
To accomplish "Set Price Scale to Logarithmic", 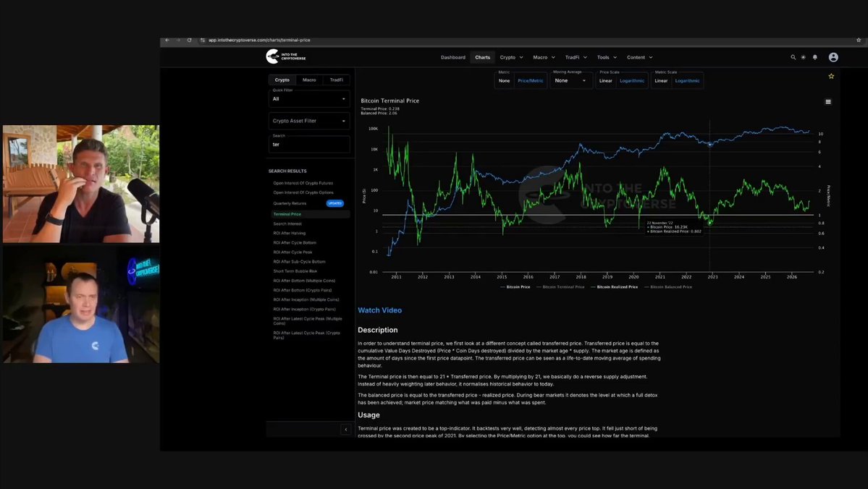I will [631, 81].
